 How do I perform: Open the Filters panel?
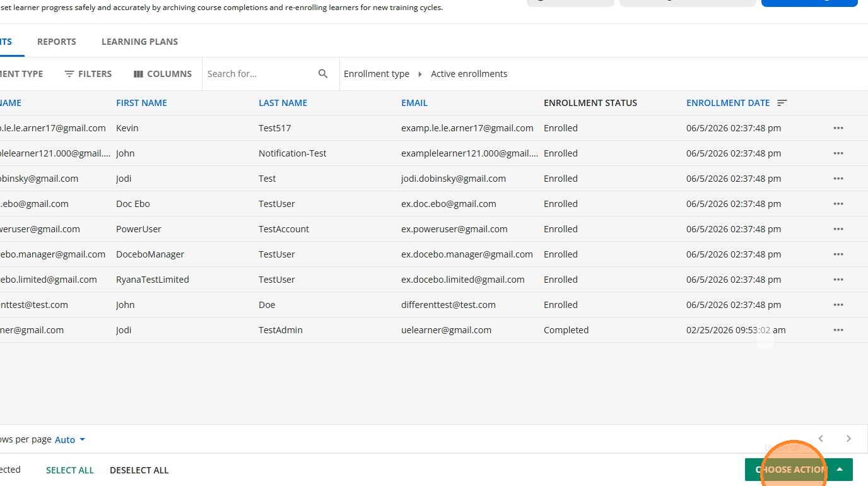pos(88,74)
